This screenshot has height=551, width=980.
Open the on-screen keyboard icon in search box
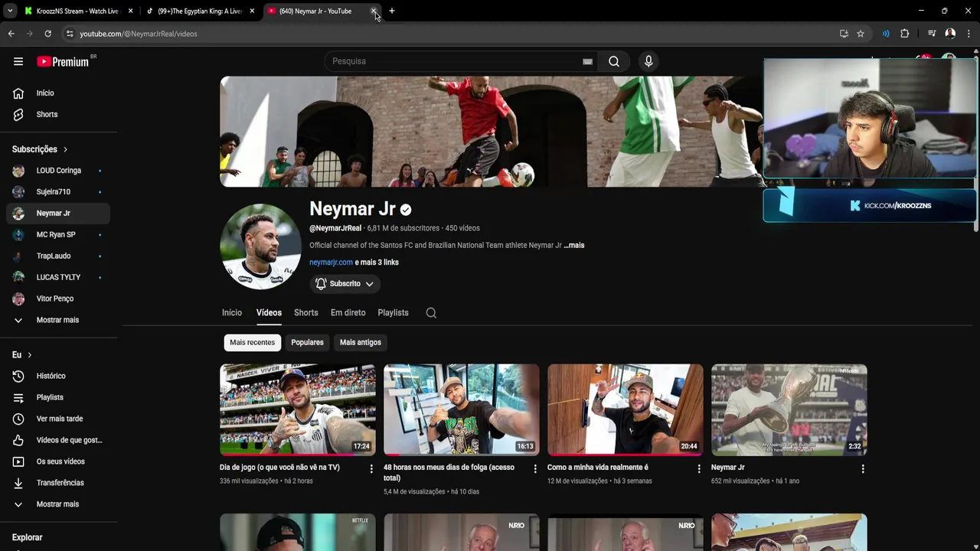pos(587,61)
